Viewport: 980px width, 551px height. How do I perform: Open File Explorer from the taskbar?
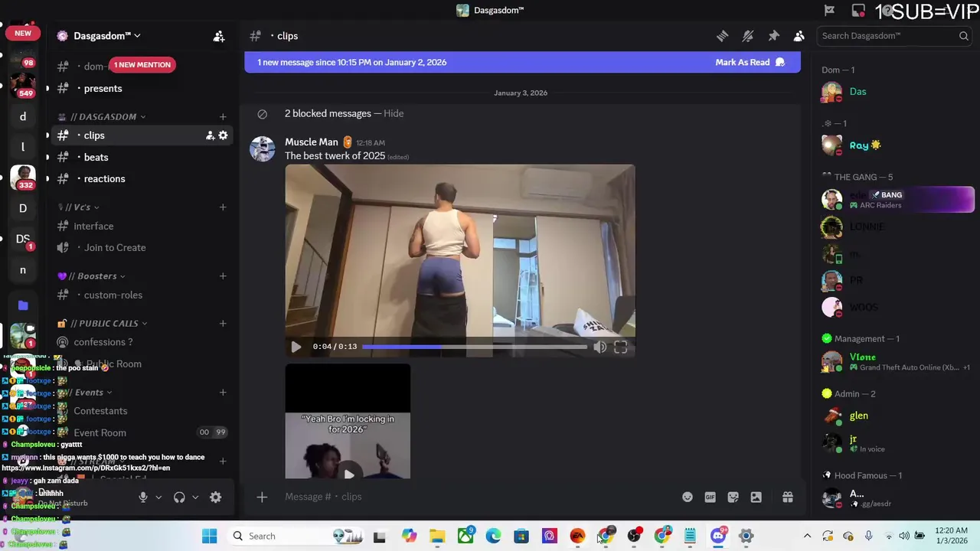coord(437,536)
